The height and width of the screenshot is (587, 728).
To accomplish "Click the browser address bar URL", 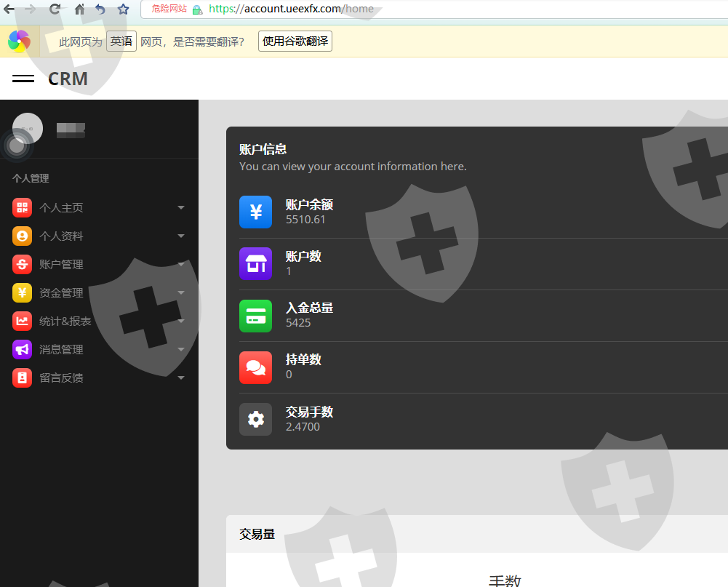I will tap(291, 9).
